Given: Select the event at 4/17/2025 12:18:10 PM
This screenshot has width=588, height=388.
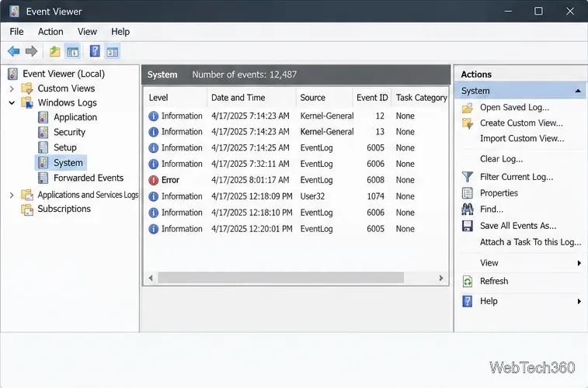Looking at the screenshot, I should [x=296, y=213].
